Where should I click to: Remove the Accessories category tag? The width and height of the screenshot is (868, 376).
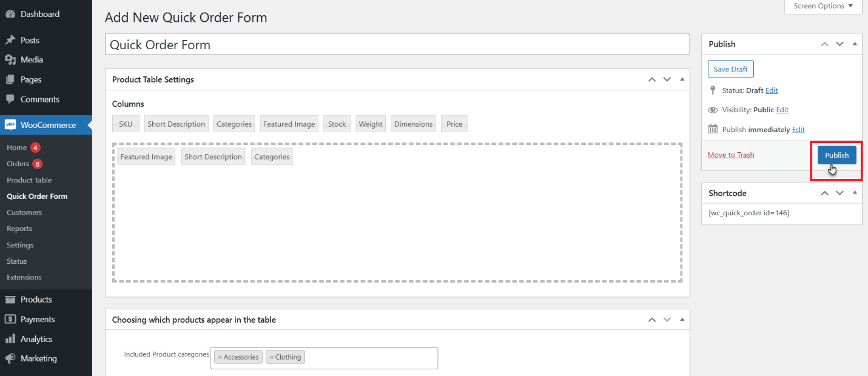coord(220,357)
